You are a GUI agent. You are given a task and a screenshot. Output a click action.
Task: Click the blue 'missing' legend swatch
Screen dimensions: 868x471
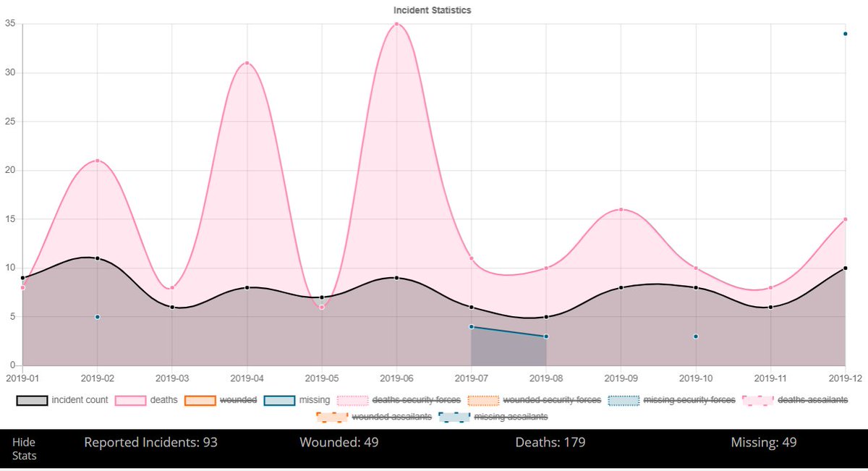(281, 399)
